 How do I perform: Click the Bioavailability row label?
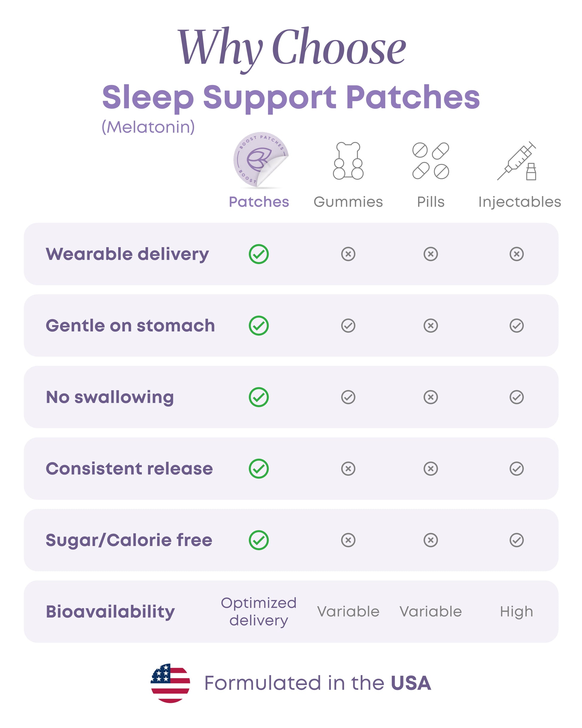[110, 612]
